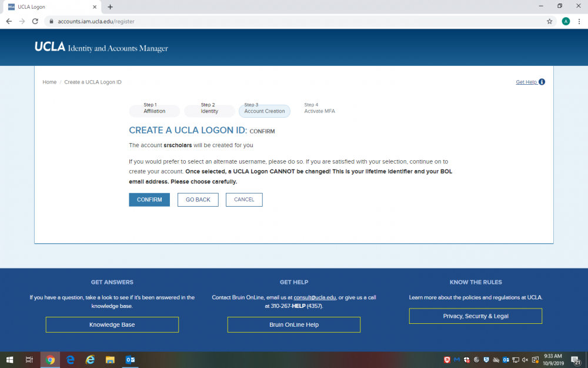This screenshot has width=588, height=368.
Task: Click the taskbar clock showing 9:33 AM
Action: pos(553,360)
